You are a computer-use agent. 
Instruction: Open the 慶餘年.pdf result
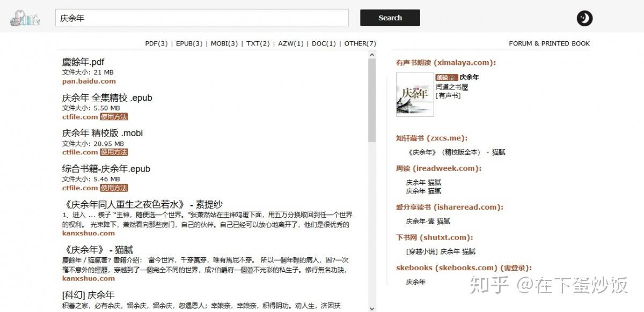point(83,62)
